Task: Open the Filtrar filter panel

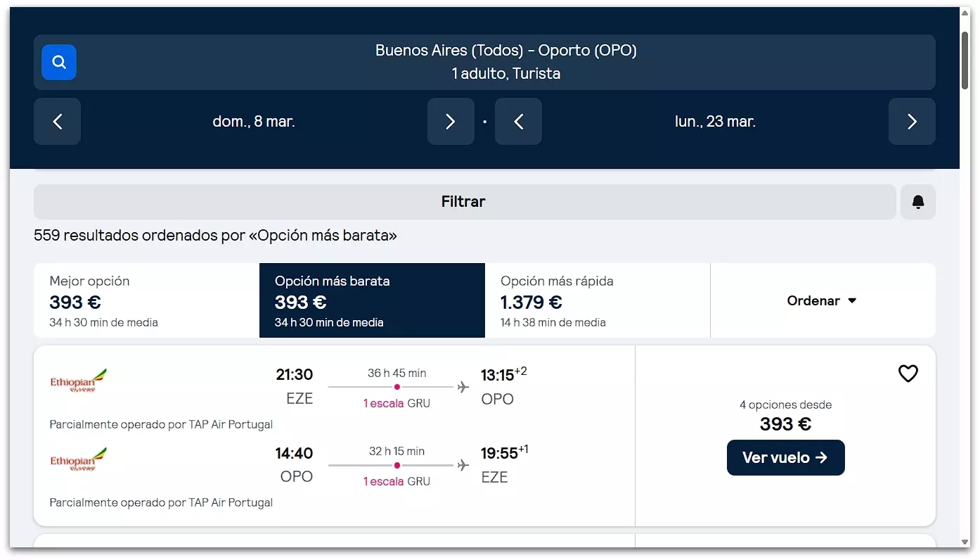Action: [464, 202]
